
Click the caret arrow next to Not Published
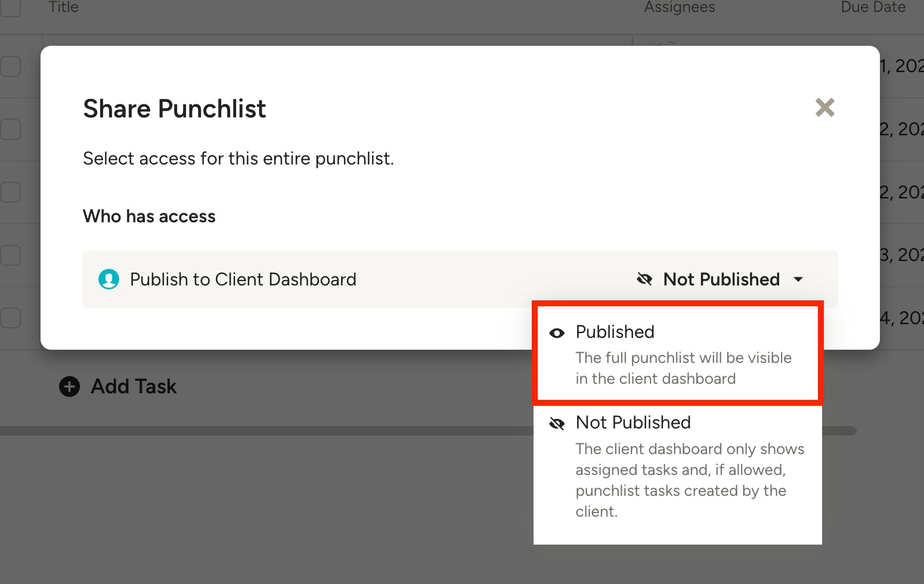click(798, 279)
